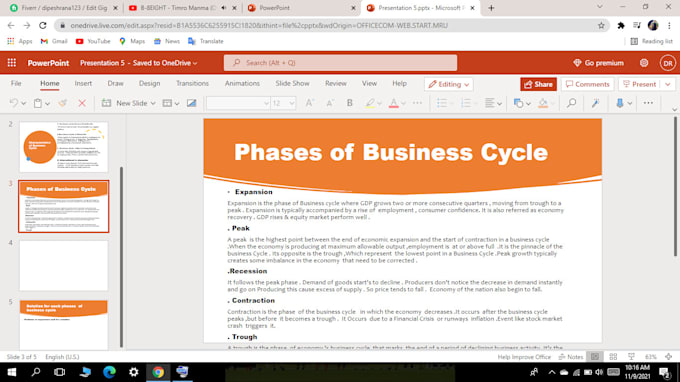Screen dimensions: 680x382
Task: Toggle Bold formatting
Action: pos(350,103)
